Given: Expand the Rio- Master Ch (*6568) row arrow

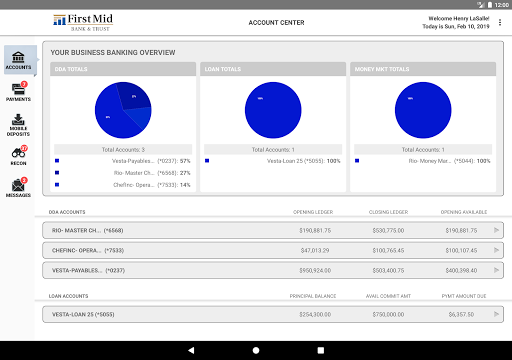Looking at the screenshot, I should point(496,230).
